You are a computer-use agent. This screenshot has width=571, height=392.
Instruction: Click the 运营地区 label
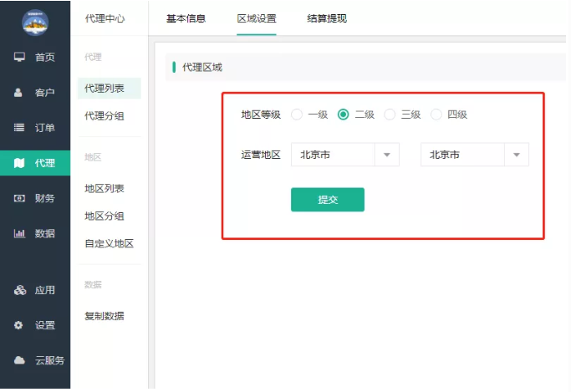pyautogui.click(x=261, y=155)
